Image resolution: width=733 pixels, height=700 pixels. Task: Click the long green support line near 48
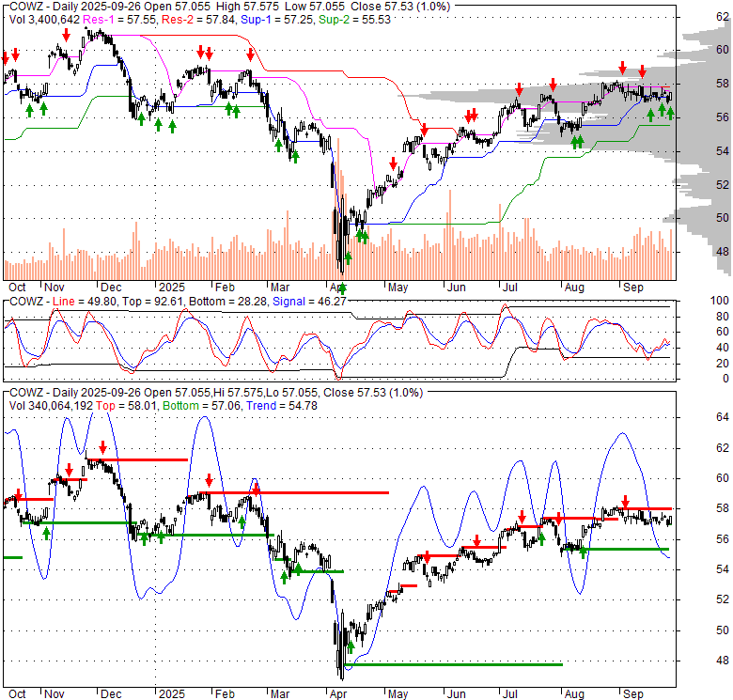click(453, 664)
